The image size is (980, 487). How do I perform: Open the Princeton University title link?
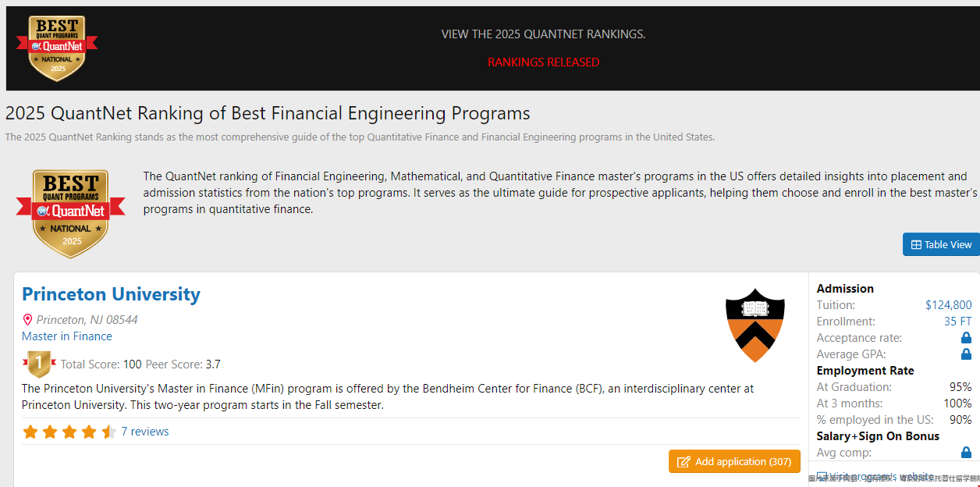pos(111,294)
